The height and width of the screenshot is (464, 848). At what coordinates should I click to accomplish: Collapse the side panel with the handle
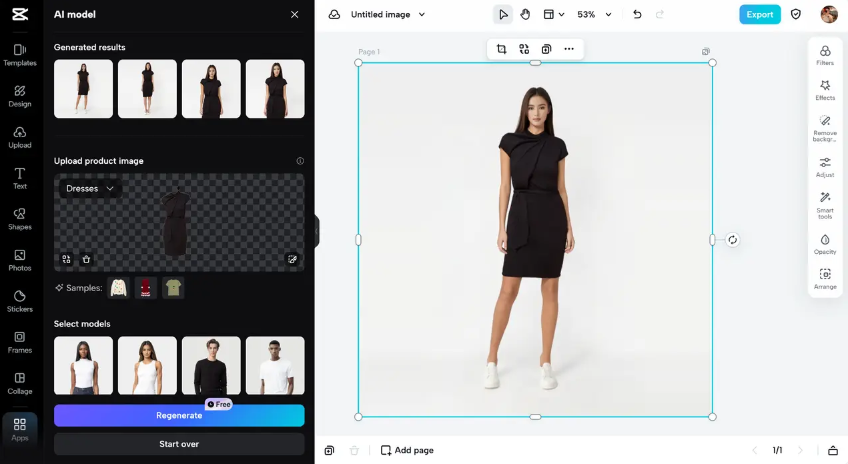[x=317, y=231]
